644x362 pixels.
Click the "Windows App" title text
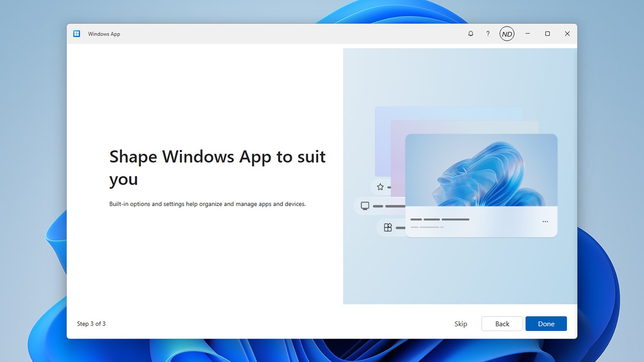(x=104, y=34)
